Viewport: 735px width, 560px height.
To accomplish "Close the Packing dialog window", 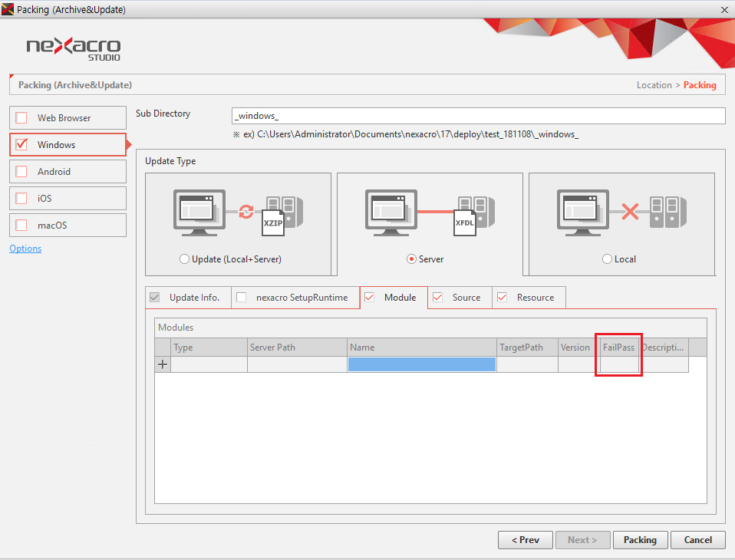I will [x=724, y=9].
